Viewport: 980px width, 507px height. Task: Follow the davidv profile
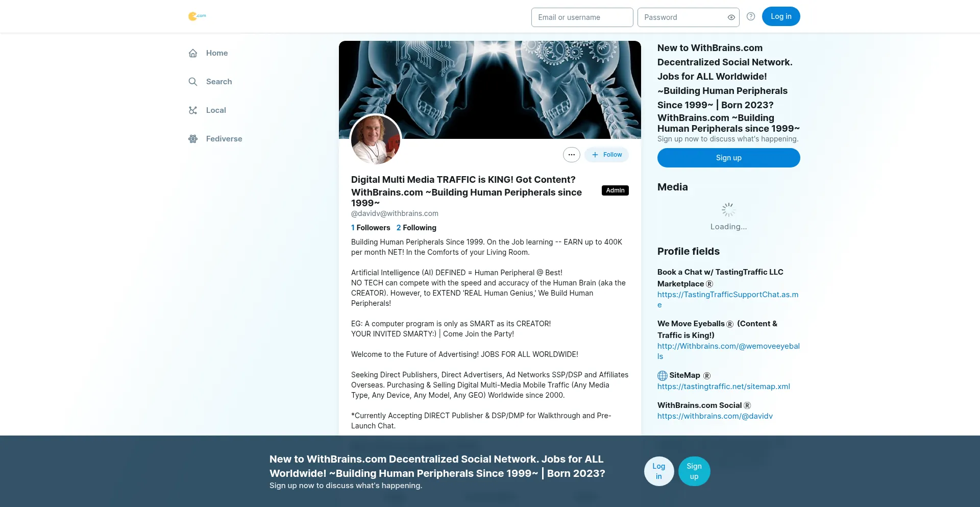[x=607, y=155]
